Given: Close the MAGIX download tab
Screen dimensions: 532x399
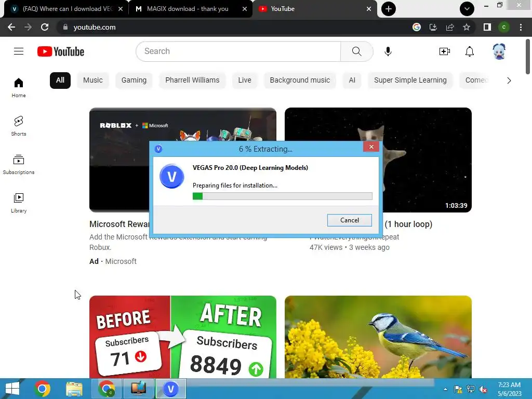Looking at the screenshot, I should [245, 9].
